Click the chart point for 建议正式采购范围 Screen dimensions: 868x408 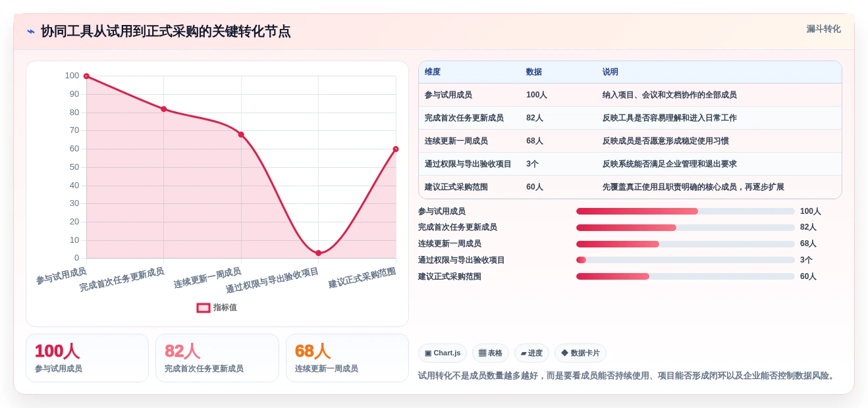[x=396, y=149]
